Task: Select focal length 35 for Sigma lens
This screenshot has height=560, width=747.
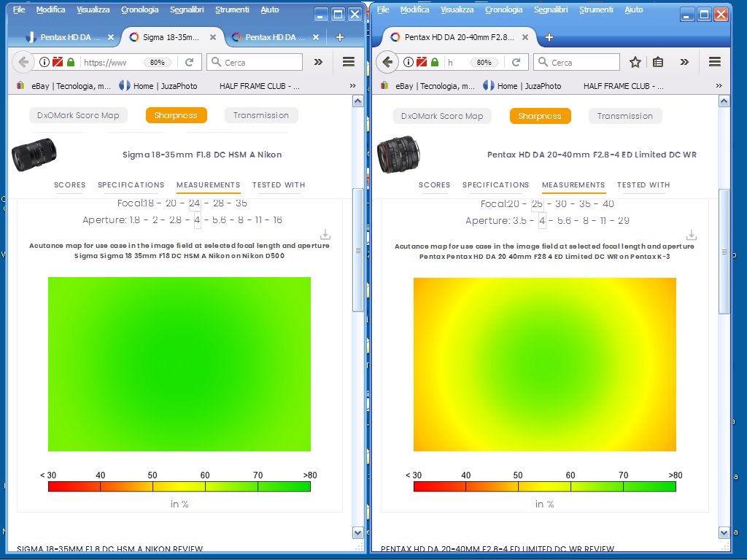Action: (x=241, y=203)
